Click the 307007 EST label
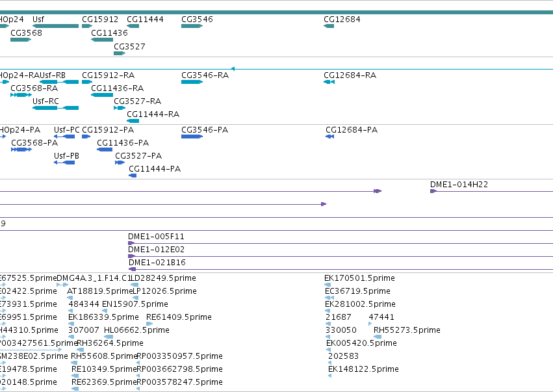Screen dimensions: 553x392 84,330
